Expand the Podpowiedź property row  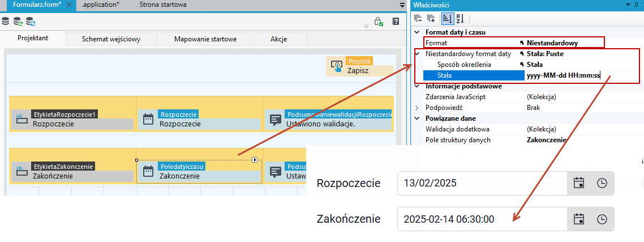pos(417,108)
